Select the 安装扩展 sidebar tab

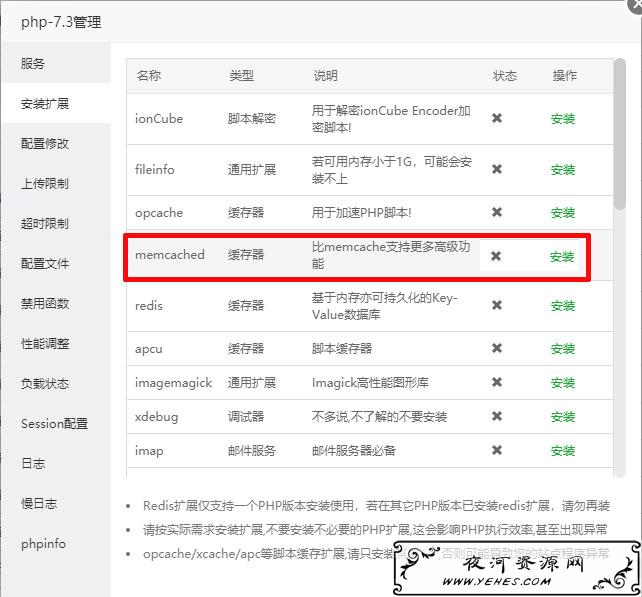[x=56, y=103]
